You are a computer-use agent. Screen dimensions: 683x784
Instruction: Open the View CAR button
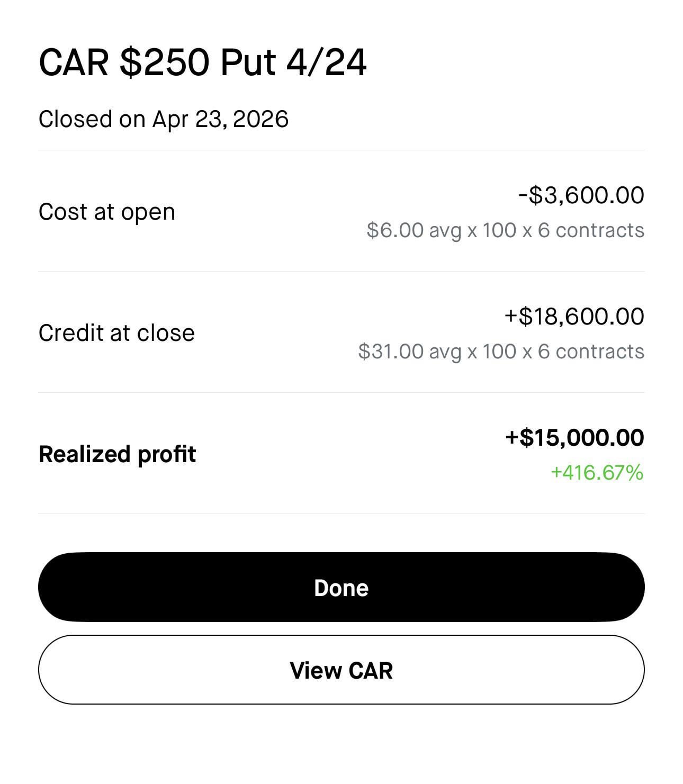pos(341,670)
